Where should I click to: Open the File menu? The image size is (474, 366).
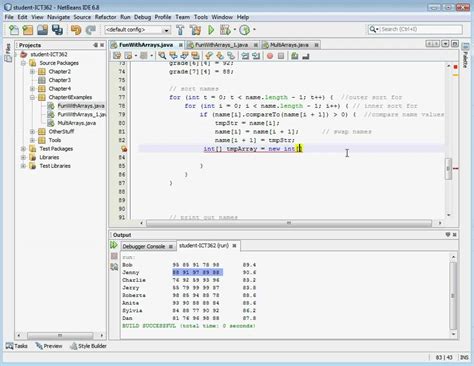(9, 17)
